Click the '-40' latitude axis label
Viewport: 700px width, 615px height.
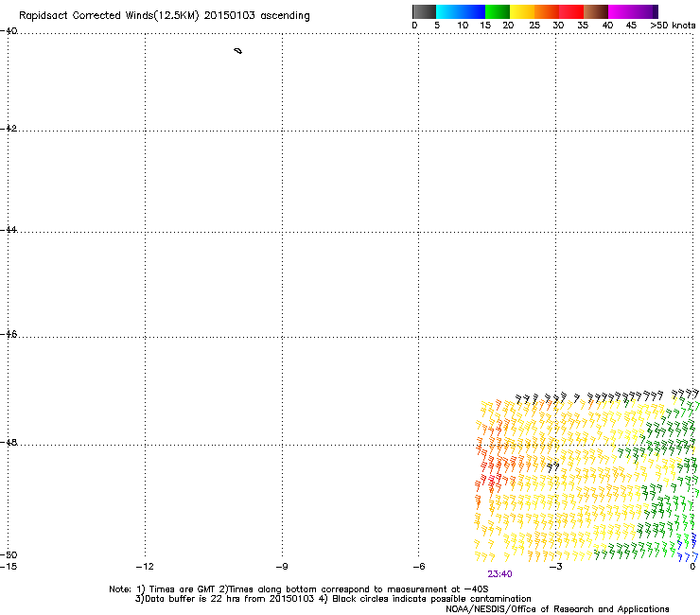coord(9,31)
